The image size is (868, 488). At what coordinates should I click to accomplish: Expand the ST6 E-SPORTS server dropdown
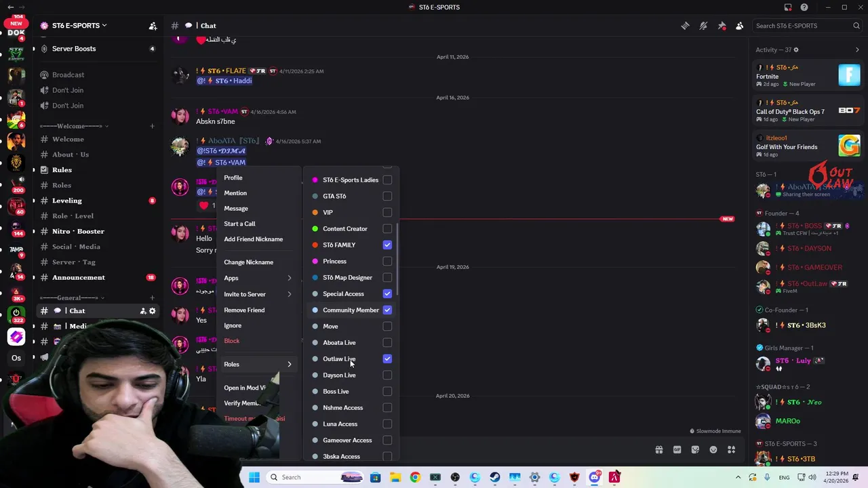[104, 26]
